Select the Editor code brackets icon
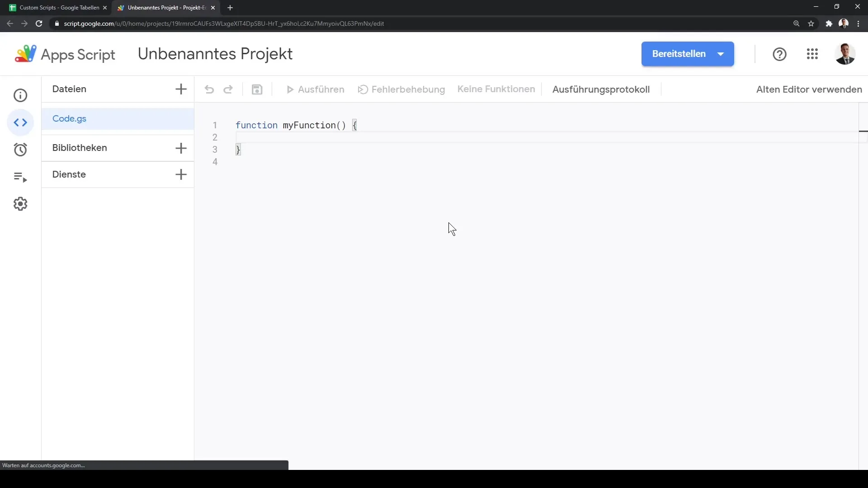 point(20,122)
